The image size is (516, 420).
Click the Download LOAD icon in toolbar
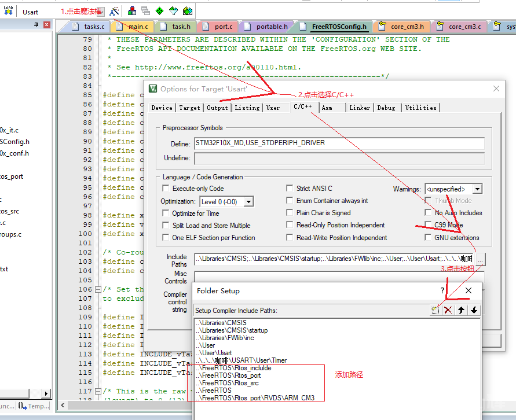pos(8,11)
